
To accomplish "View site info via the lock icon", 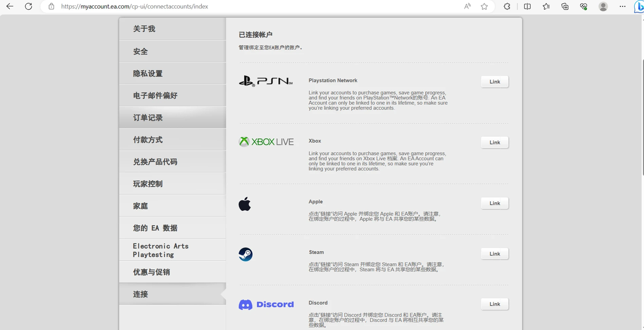I will [51, 6].
